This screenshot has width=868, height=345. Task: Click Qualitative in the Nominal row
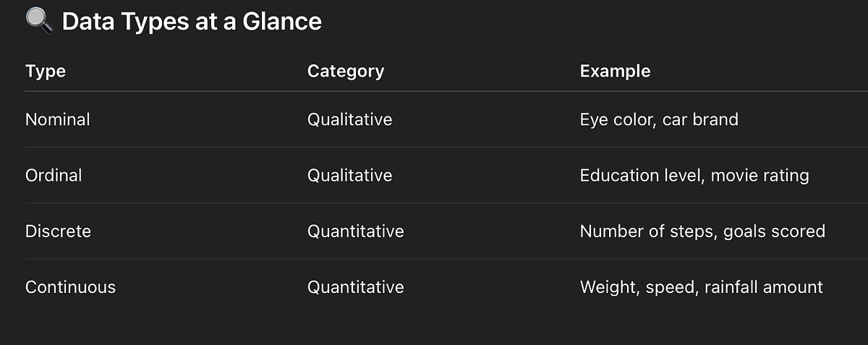[x=350, y=119]
